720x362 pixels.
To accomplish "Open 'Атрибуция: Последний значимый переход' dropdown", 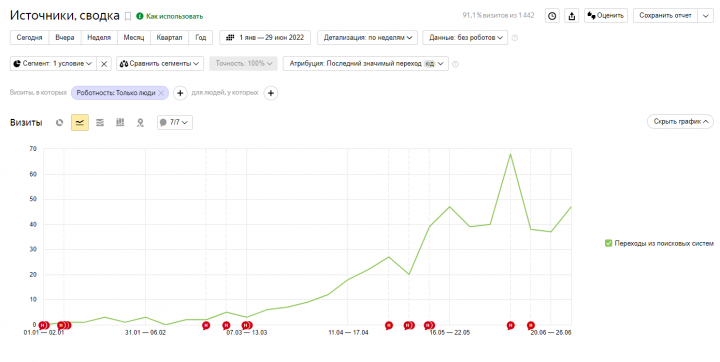I will point(366,64).
